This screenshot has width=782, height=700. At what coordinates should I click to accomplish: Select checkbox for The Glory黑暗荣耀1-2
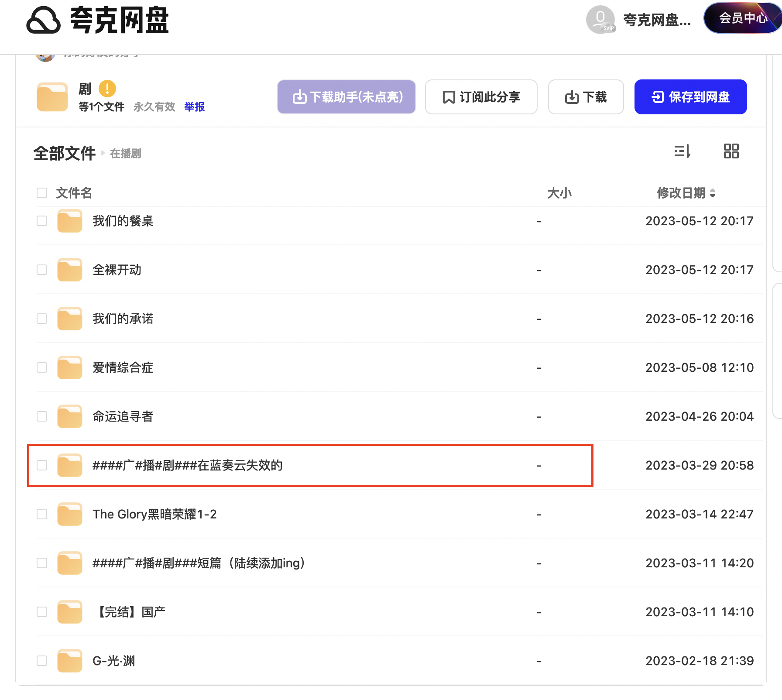[x=42, y=515]
